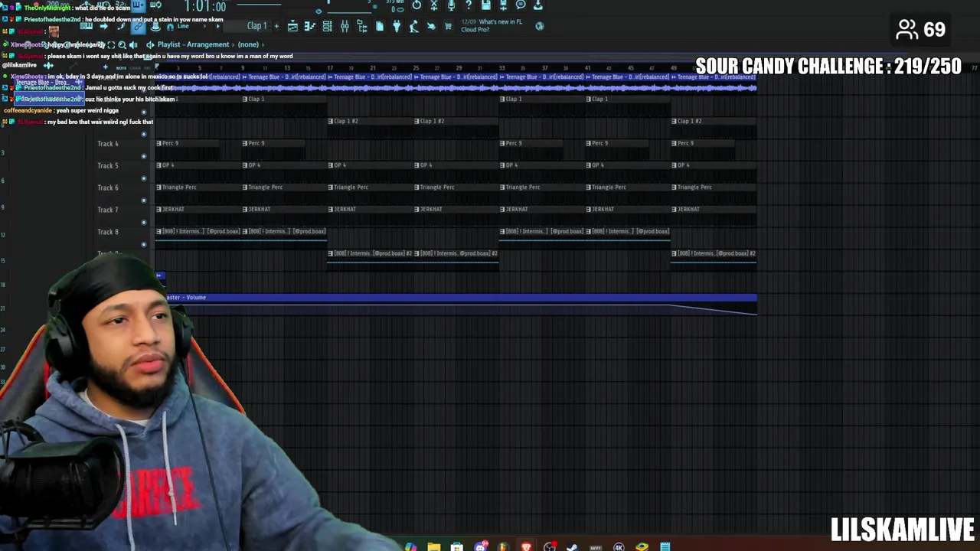This screenshot has width=980, height=551.
Task: Open Microsoft Store from the taskbar
Action: pos(457,546)
